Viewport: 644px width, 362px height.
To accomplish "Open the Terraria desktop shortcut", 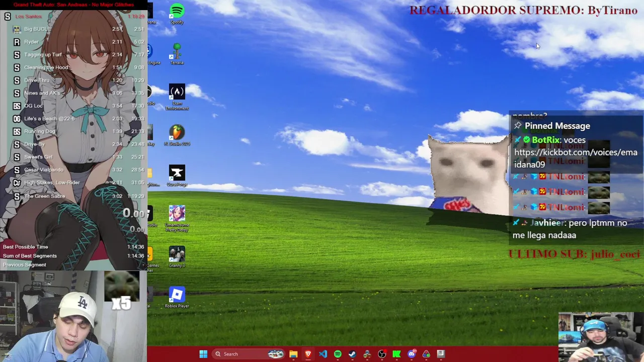I will click(177, 54).
